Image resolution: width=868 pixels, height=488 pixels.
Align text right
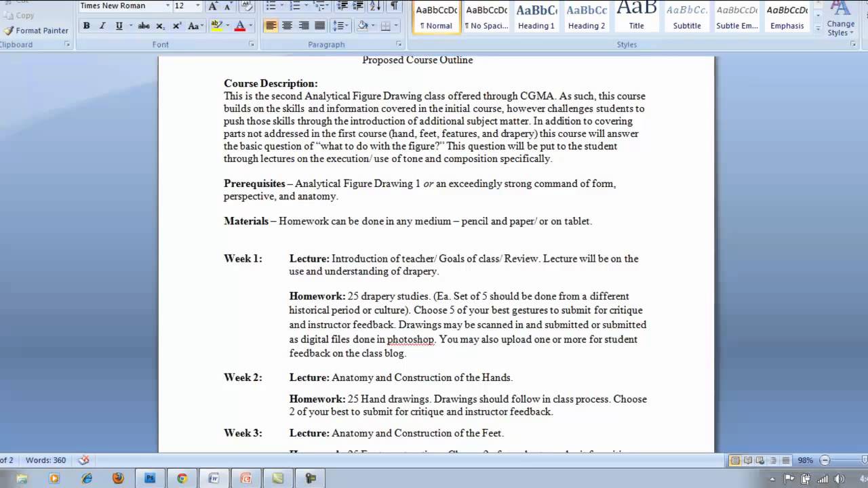coord(303,26)
